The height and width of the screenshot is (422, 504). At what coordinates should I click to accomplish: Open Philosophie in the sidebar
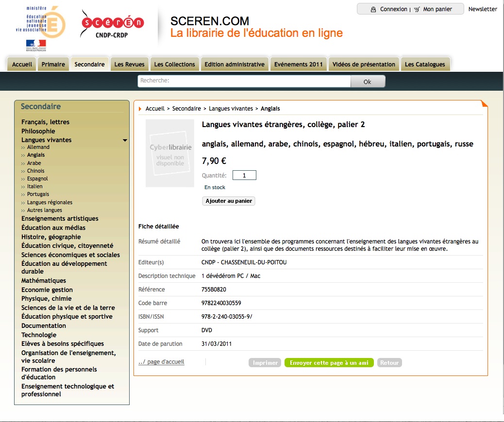click(x=38, y=131)
